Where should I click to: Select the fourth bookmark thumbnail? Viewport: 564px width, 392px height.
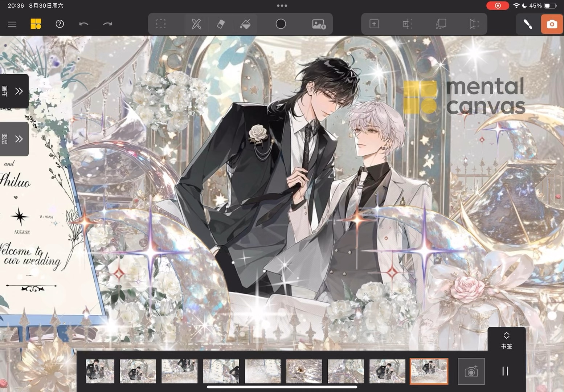coord(221,371)
